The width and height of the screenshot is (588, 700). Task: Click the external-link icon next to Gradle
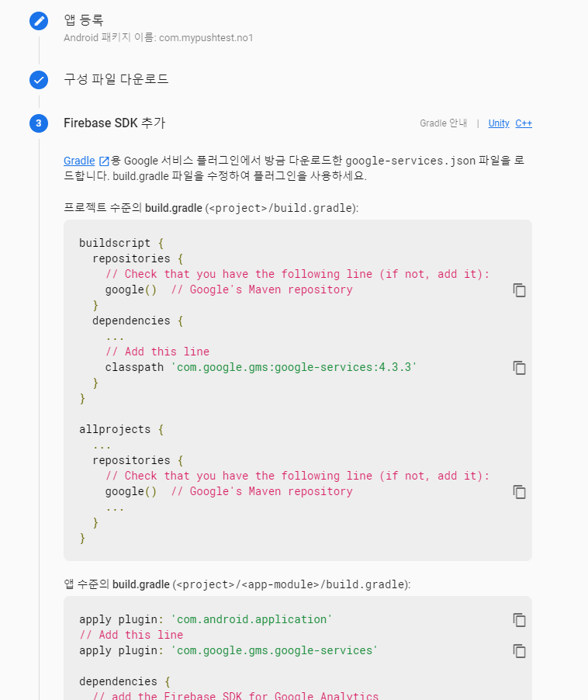point(104,161)
